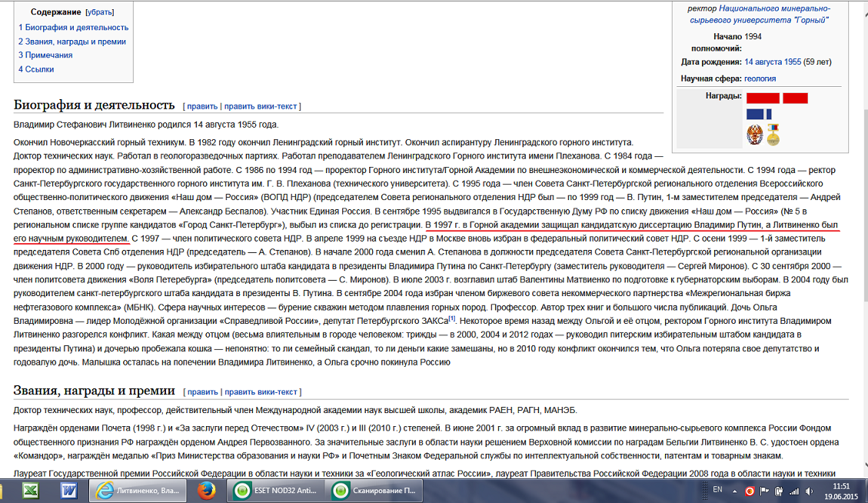868x503 pixels.
Task: Open the Action Center flag icon
Action: pos(764,491)
